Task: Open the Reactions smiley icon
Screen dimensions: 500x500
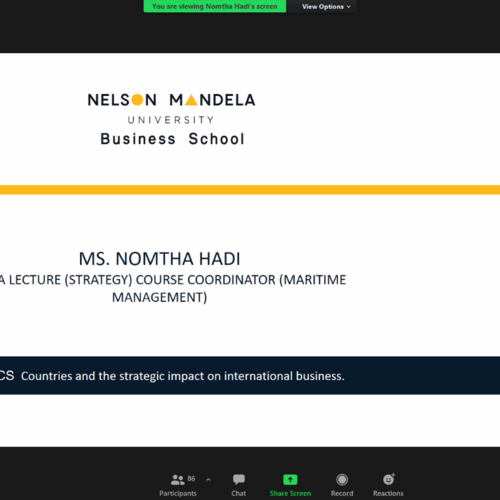Action: (389, 479)
